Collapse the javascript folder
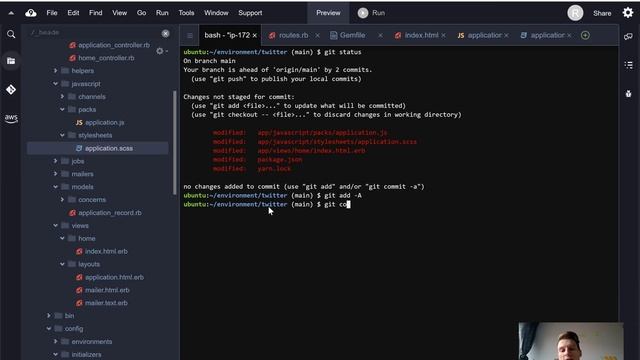The width and height of the screenshot is (640, 360). 56,84
